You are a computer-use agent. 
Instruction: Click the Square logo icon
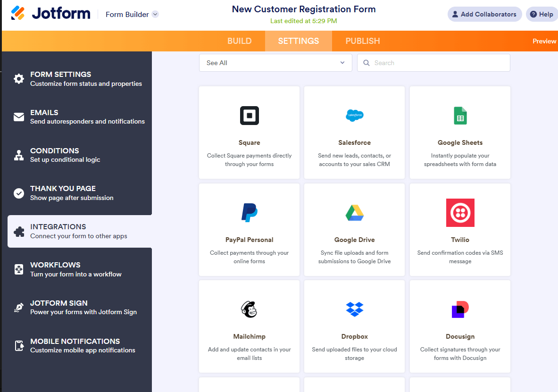point(250,116)
